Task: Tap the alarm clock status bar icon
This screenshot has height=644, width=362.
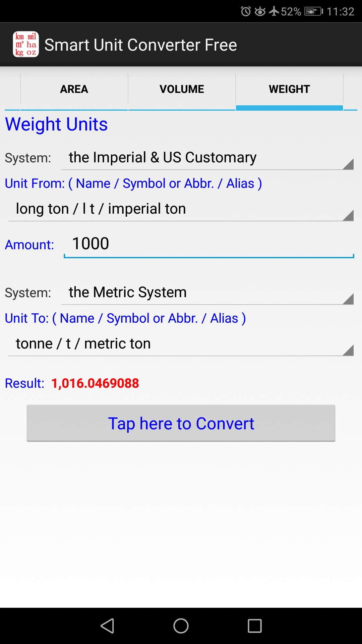Action: (x=246, y=11)
